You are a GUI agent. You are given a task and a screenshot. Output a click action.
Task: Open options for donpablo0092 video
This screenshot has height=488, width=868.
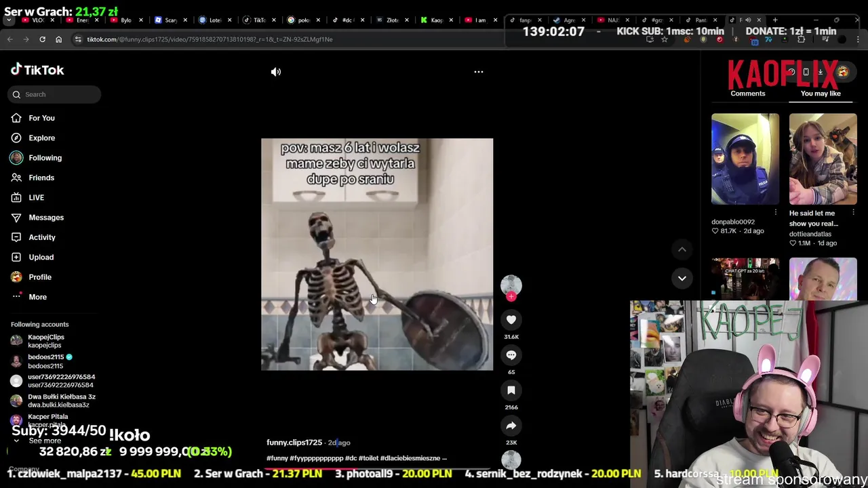[776, 213]
